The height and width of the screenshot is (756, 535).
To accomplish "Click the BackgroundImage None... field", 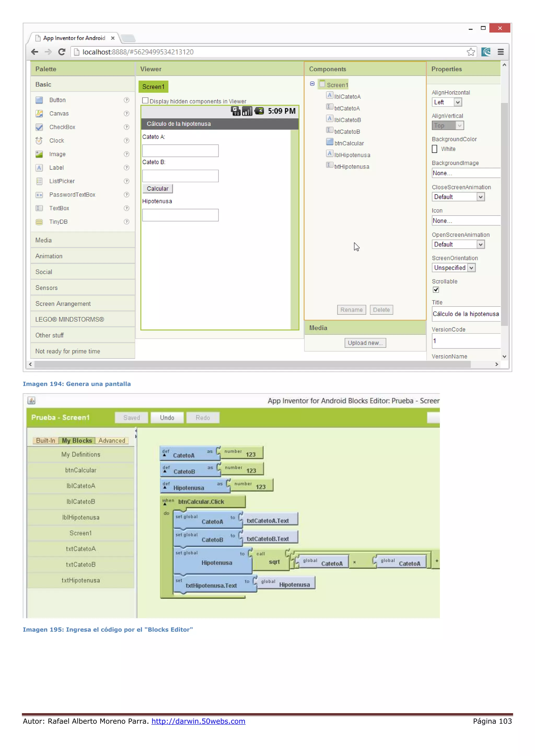I will click(x=466, y=173).
